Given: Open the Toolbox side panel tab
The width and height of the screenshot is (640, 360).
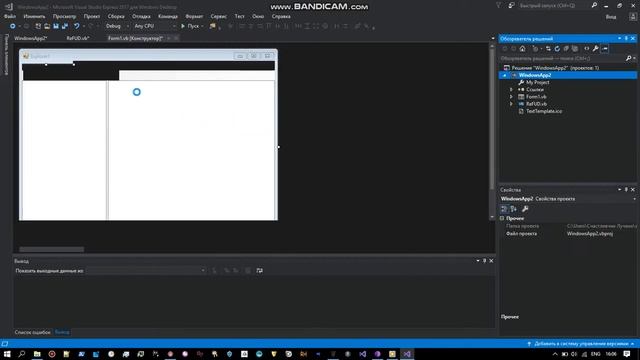Looking at the screenshot, I should [6, 54].
